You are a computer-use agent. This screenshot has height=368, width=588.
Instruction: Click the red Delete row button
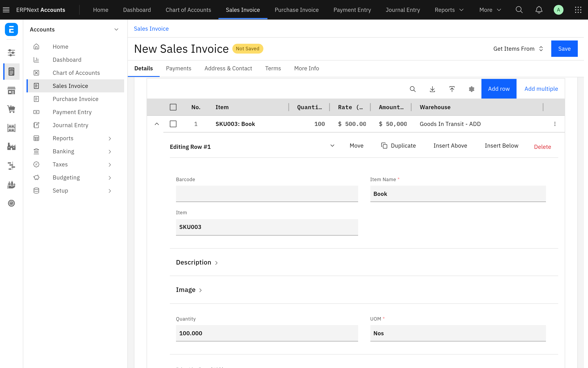click(x=542, y=147)
